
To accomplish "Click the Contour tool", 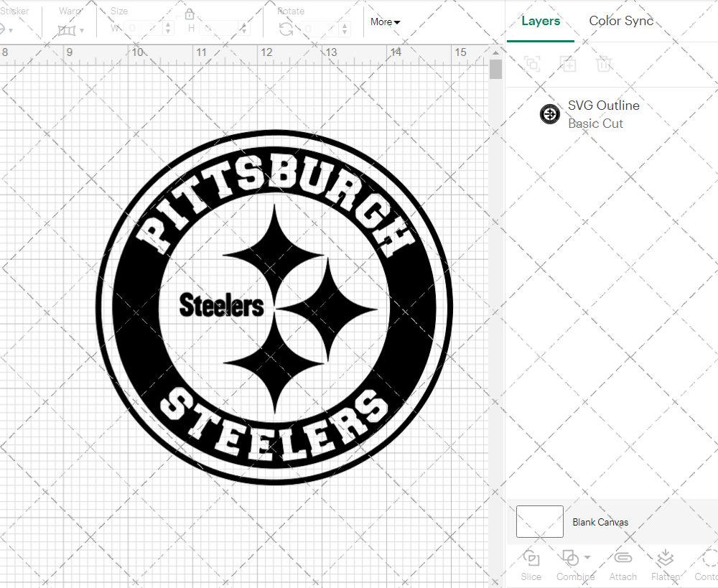I will point(709,564).
